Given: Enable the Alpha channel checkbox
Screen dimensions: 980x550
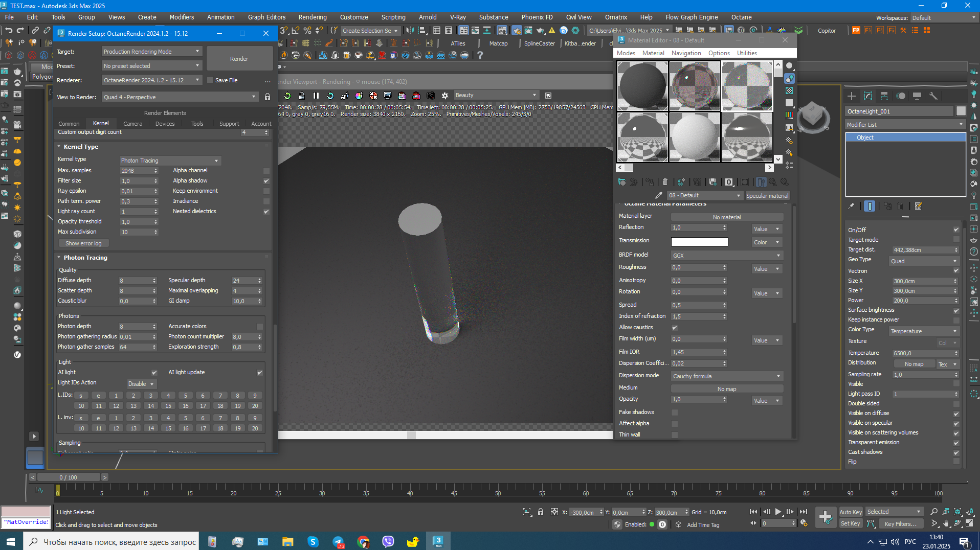Looking at the screenshot, I should [266, 171].
